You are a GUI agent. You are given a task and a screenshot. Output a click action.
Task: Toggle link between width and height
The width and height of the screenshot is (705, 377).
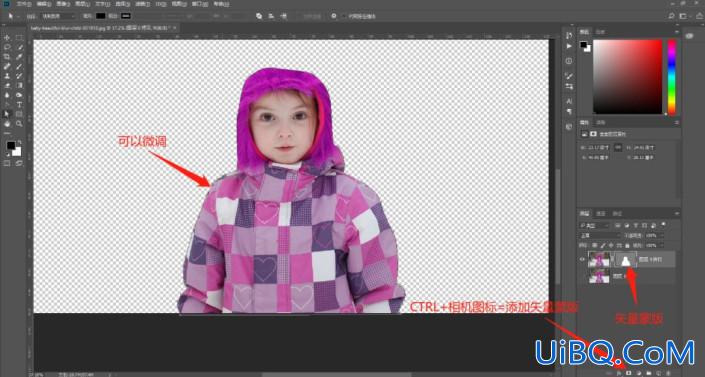pos(618,147)
